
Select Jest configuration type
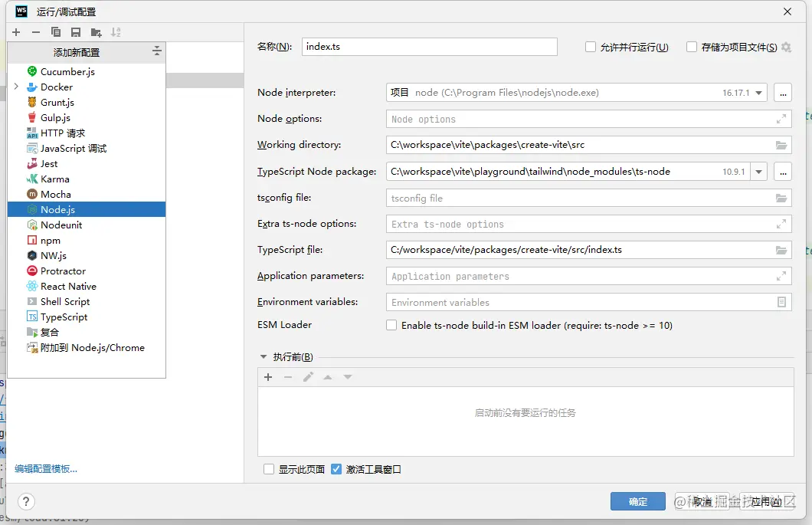[87, 164]
